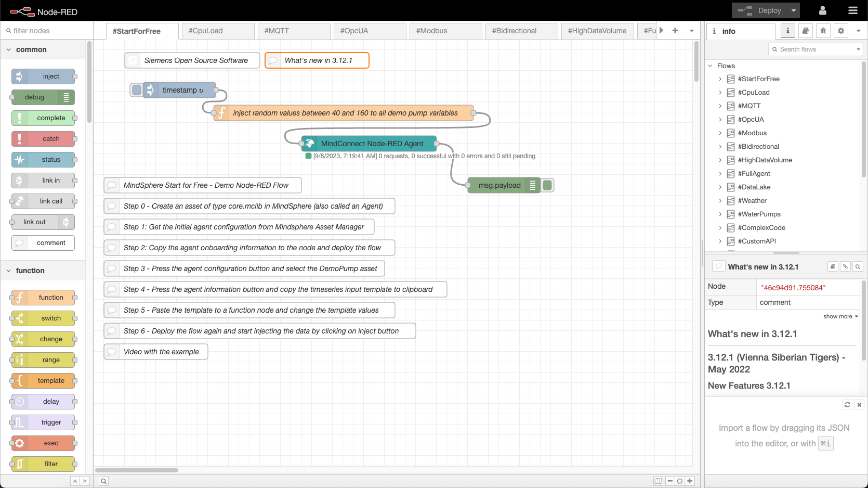The height and width of the screenshot is (488, 868).
Task: Open node help book icon in info header
Action: pyautogui.click(x=833, y=266)
